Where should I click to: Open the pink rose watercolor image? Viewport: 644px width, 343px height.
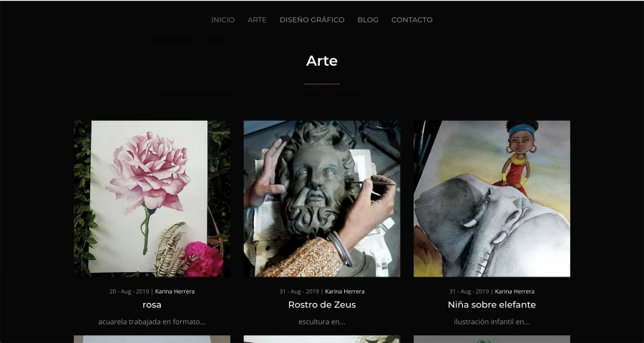click(x=152, y=199)
